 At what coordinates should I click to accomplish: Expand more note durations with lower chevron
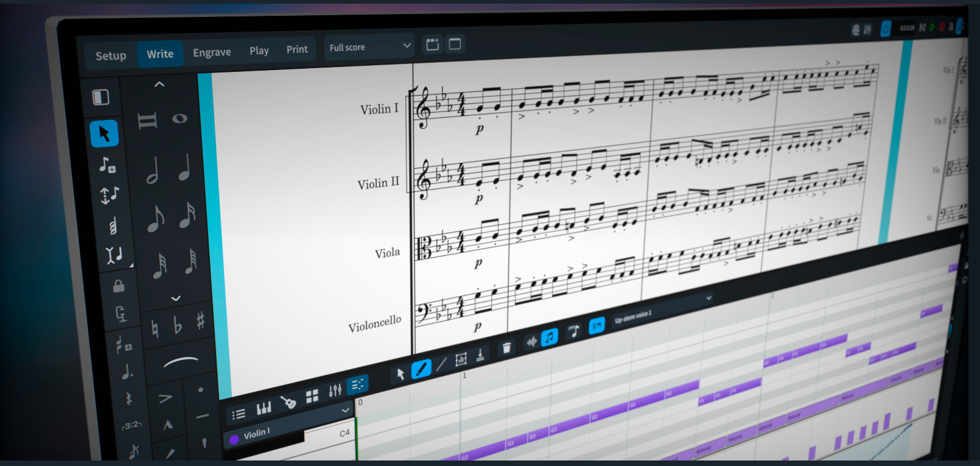176,298
